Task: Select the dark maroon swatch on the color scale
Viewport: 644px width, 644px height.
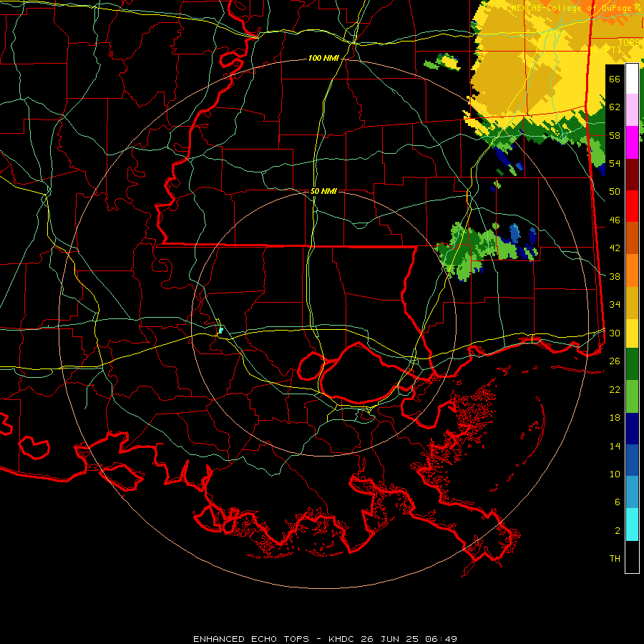Action: [632, 175]
